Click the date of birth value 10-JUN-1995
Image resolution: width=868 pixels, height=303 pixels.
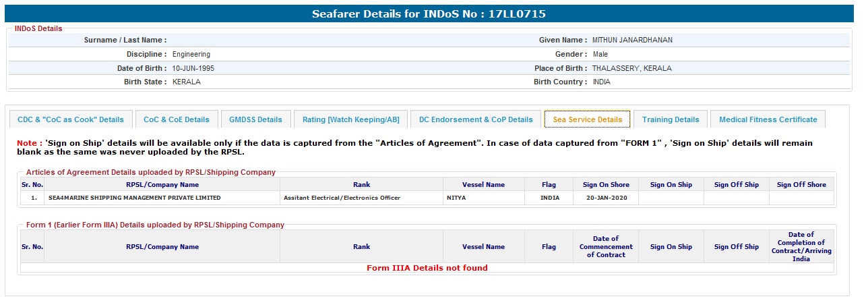point(193,69)
